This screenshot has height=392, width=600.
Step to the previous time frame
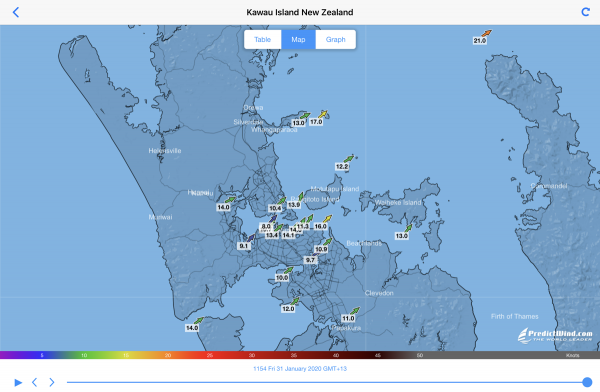point(34,382)
